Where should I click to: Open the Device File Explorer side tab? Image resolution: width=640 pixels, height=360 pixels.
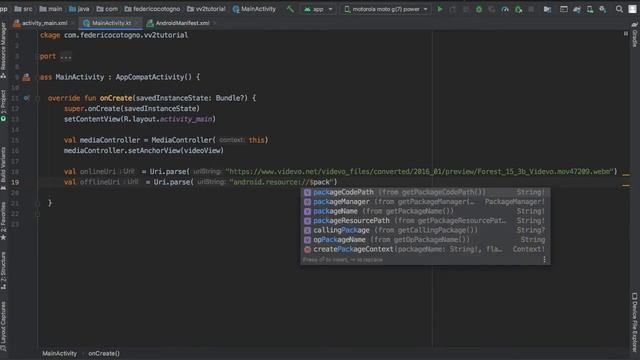(635, 322)
